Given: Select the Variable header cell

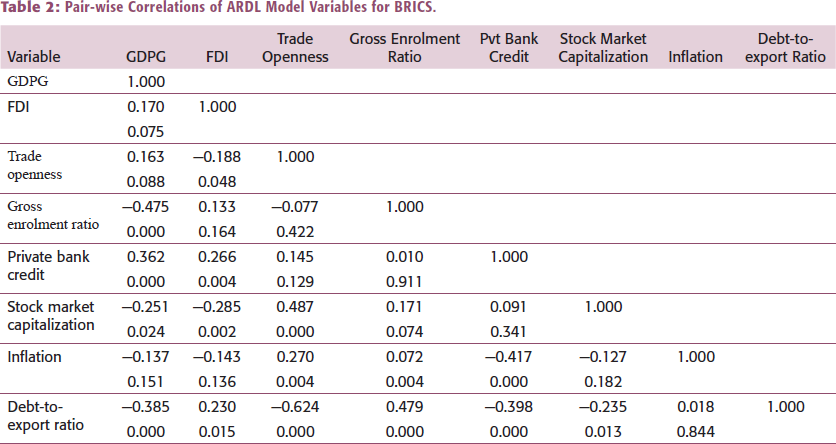Looking at the screenshot, I should (x=34, y=57).
